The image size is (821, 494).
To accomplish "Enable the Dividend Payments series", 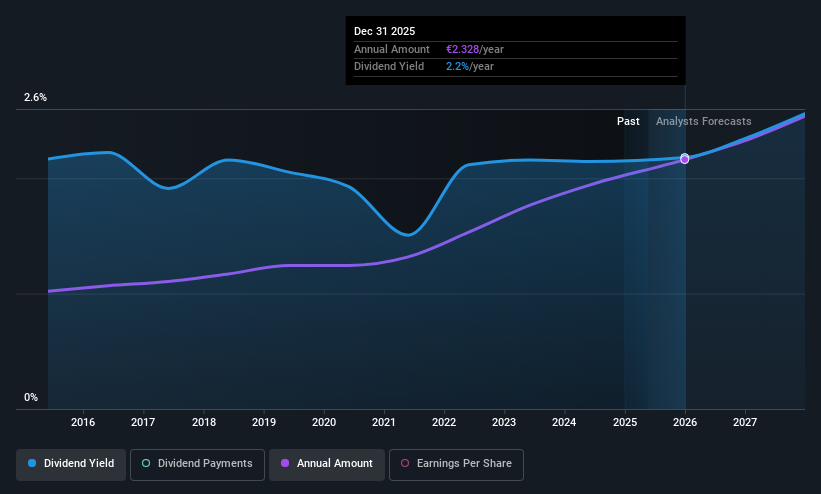I will tap(197, 465).
